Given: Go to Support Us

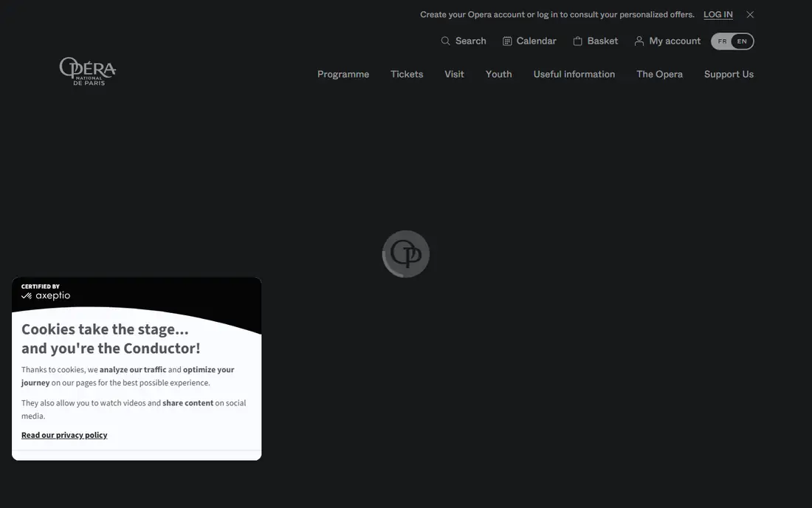Looking at the screenshot, I should [x=729, y=74].
